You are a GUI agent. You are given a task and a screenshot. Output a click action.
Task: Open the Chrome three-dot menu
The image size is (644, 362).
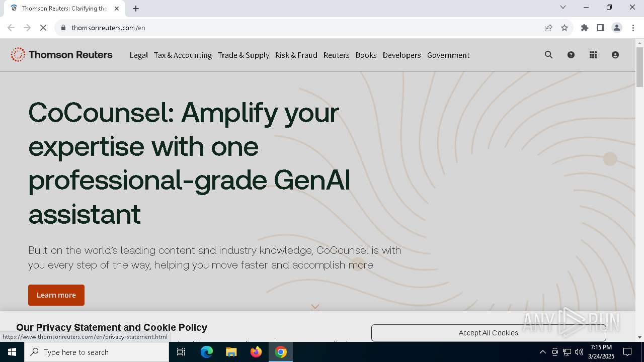click(633, 28)
